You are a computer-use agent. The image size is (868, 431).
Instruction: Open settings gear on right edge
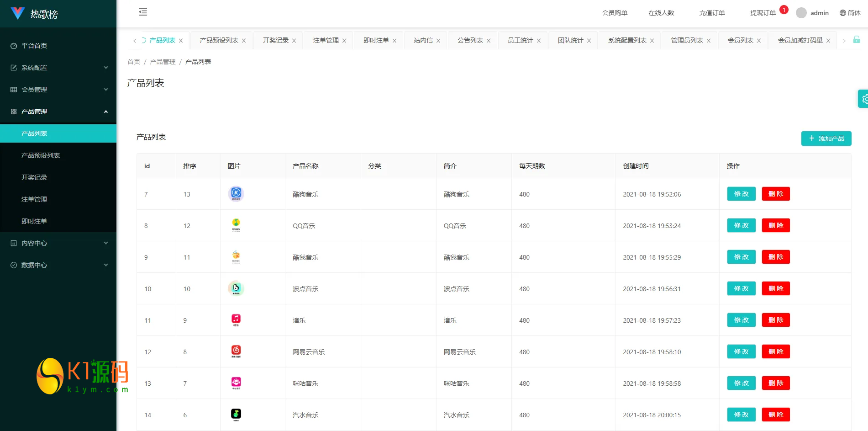click(863, 99)
